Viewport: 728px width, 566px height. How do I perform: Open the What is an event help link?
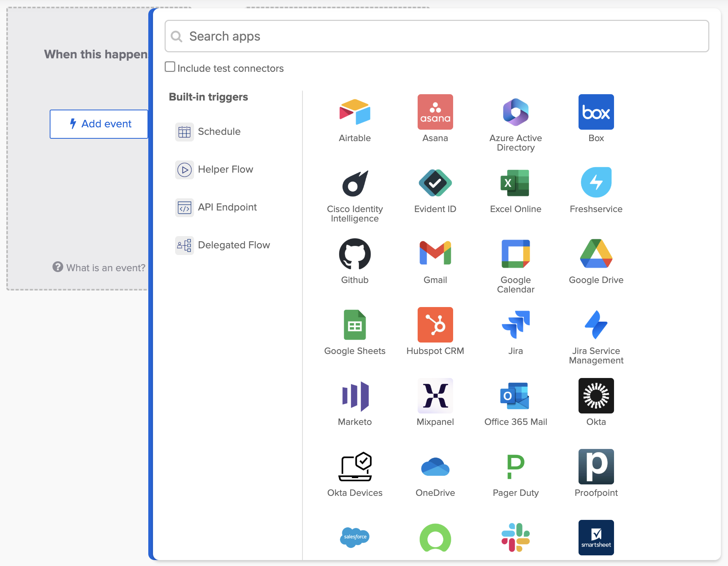99,268
